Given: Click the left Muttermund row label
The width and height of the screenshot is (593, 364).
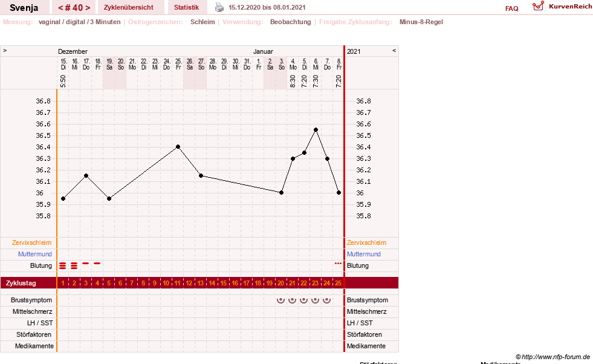Looking at the screenshot, I should (x=35, y=254).
